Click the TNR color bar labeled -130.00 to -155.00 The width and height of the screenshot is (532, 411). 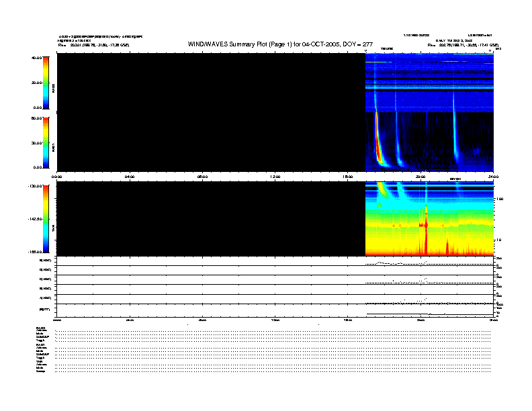[x=46, y=219]
